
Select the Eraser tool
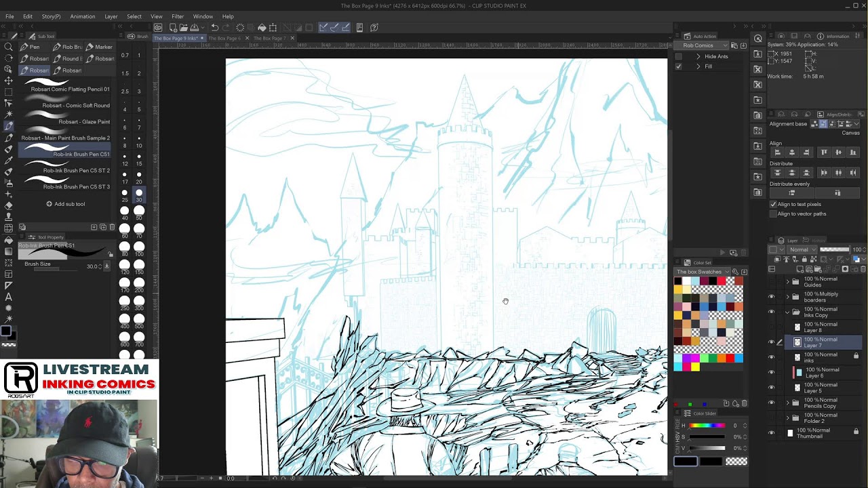coord(8,205)
